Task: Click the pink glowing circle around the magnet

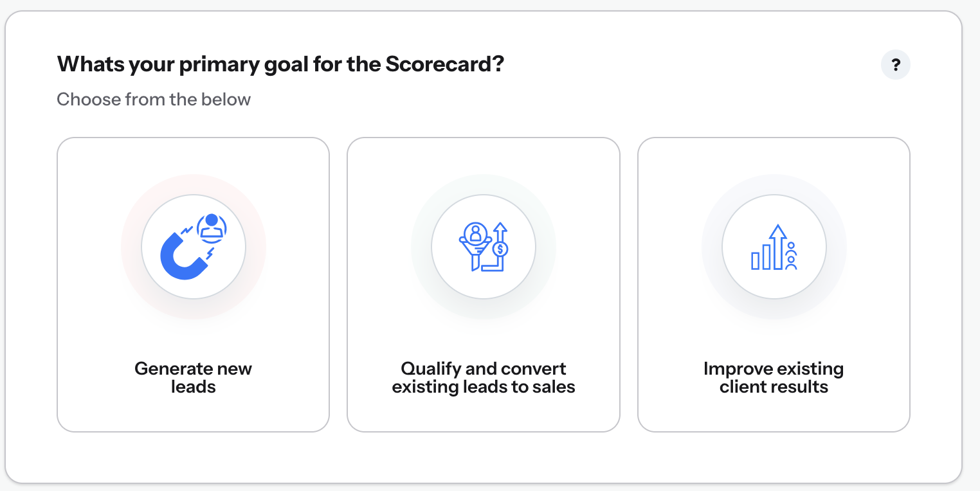Action: (x=194, y=247)
